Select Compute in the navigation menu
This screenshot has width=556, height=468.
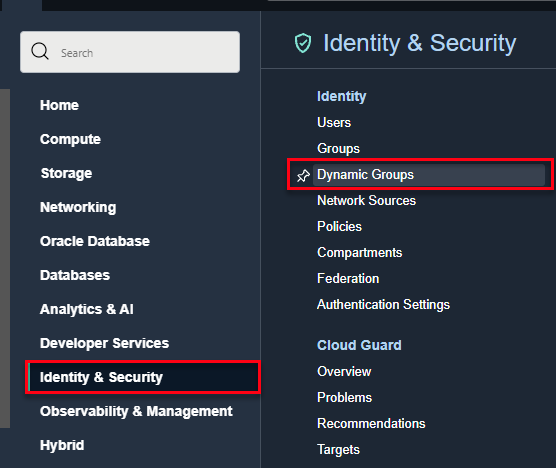[70, 139]
